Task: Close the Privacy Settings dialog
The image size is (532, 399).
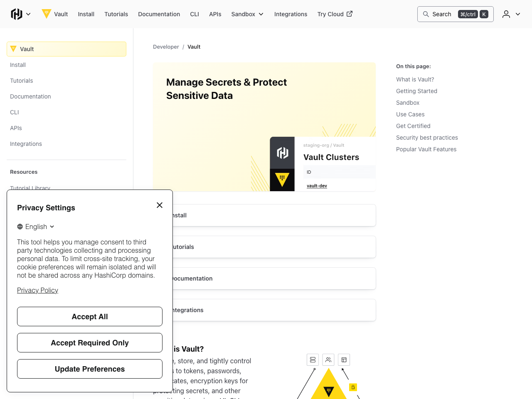Action: click(160, 205)
